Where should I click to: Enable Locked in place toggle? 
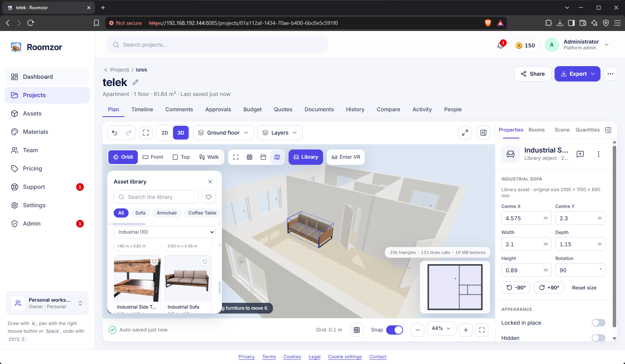(x=599, y=323)
